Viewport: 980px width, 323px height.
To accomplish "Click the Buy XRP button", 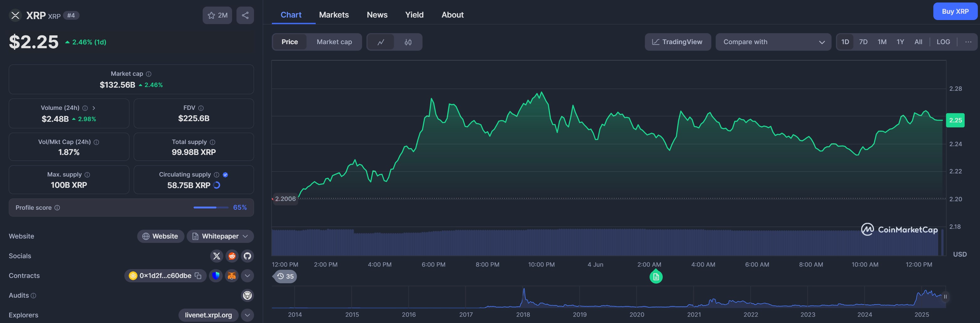I will (955, 11).
